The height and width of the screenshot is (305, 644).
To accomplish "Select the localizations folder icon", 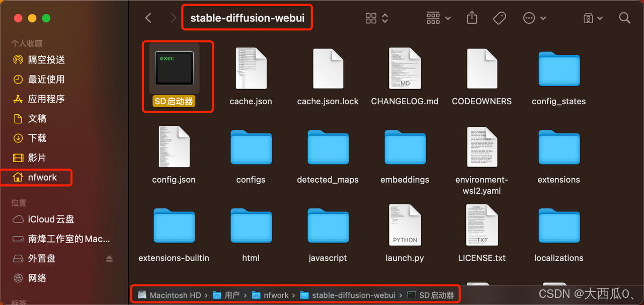I will [559, 226].
